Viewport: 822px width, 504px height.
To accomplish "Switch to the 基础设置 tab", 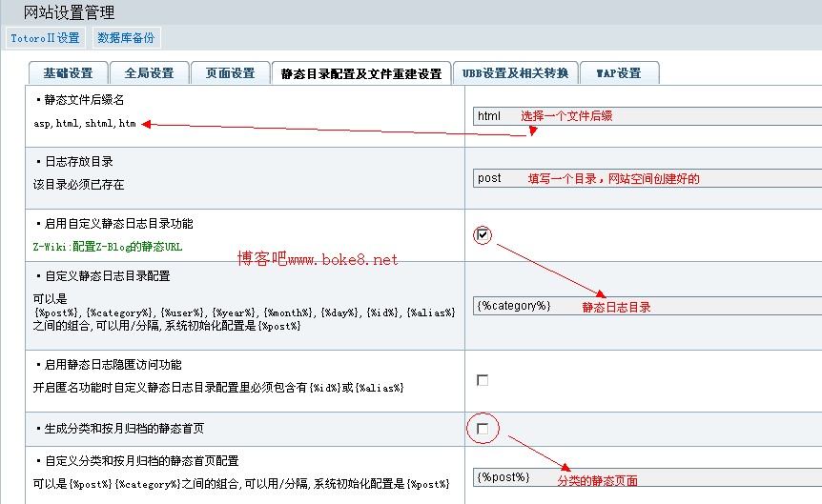I will (67, 73).
